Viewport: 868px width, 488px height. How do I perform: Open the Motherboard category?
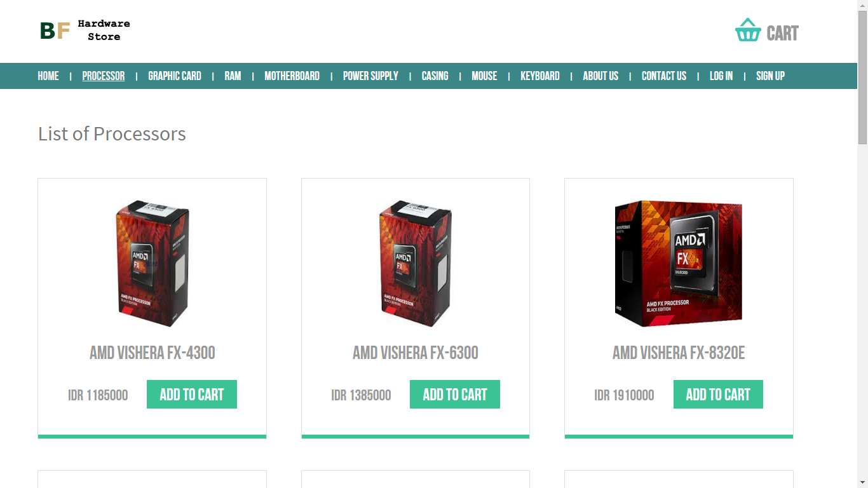pos(292,76)
